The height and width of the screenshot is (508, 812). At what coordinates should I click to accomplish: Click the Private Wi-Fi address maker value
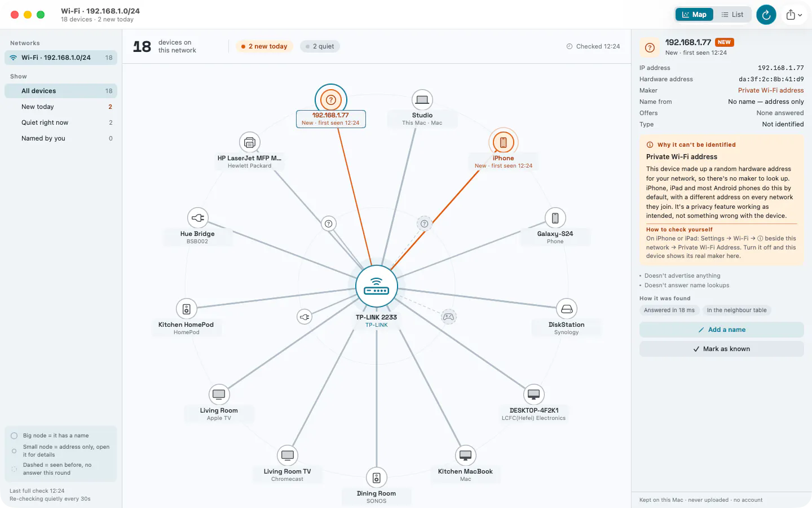pyautogui.click(x=771, y=90)
